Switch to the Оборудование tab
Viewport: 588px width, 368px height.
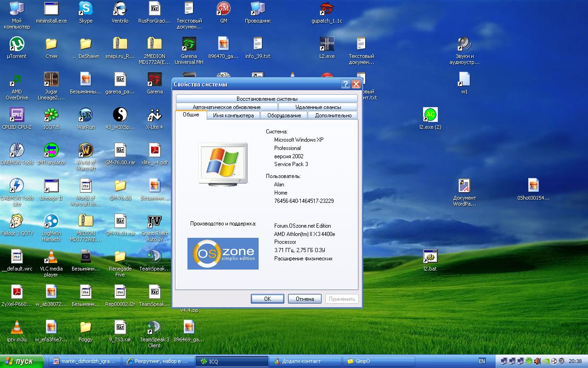point(284,115)
